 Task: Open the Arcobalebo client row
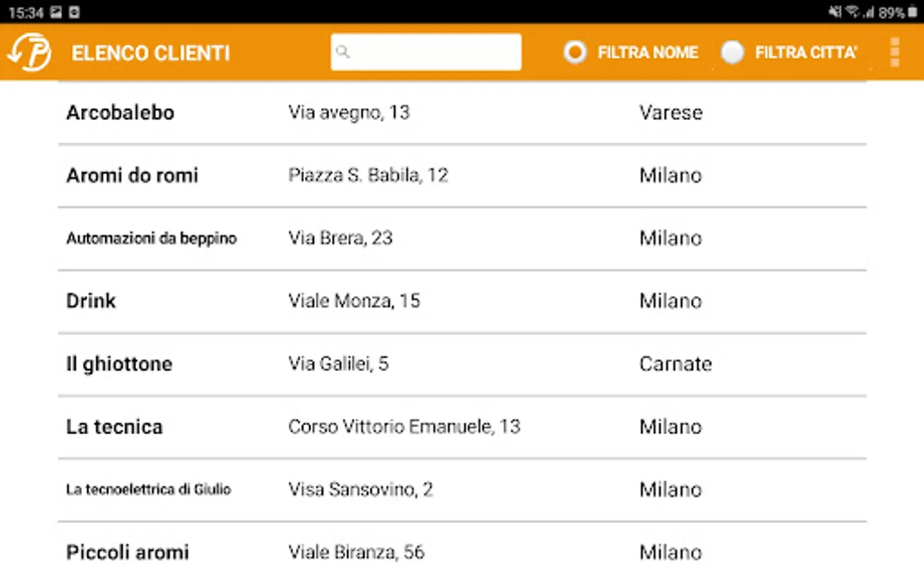tap(120, 112)
